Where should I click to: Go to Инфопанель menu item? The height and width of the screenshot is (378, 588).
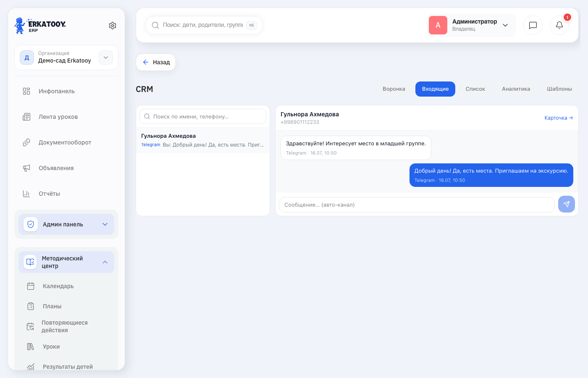coord(66,91)
